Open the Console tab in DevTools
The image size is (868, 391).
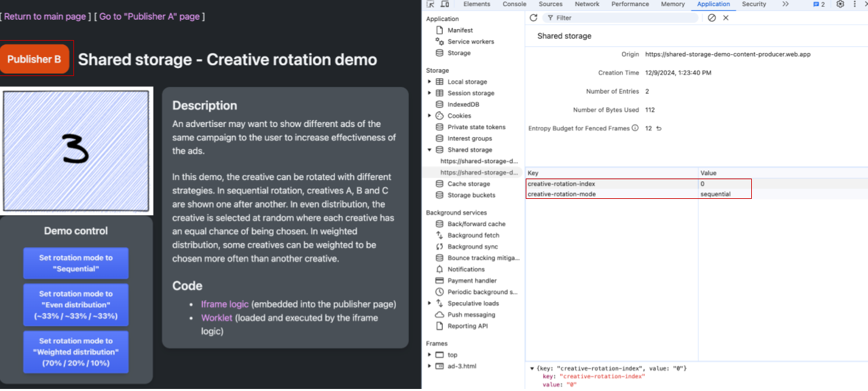[514, 4]
